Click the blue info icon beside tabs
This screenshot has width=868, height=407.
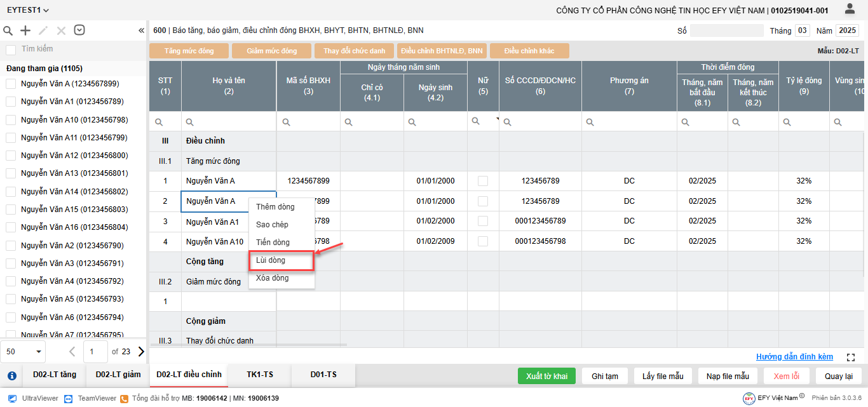(11, 375)
